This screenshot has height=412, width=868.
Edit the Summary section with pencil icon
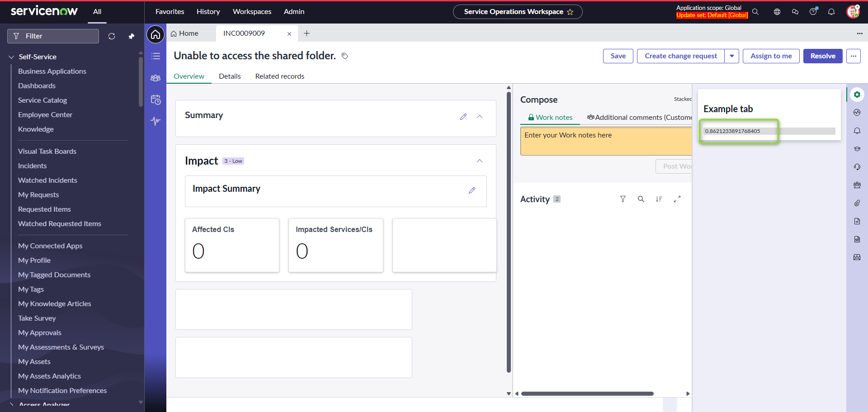coord(463,117)
